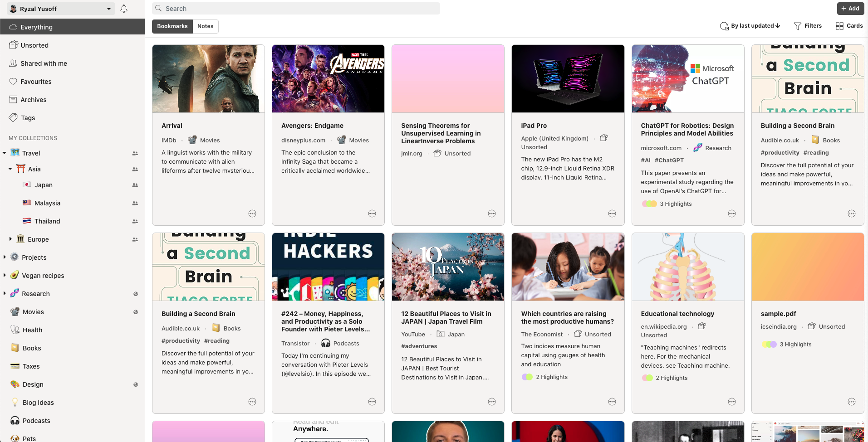Expand the Vegan recipes collection
The height and width of the screenshot is (442, 868).
click(x=5, y=275)
